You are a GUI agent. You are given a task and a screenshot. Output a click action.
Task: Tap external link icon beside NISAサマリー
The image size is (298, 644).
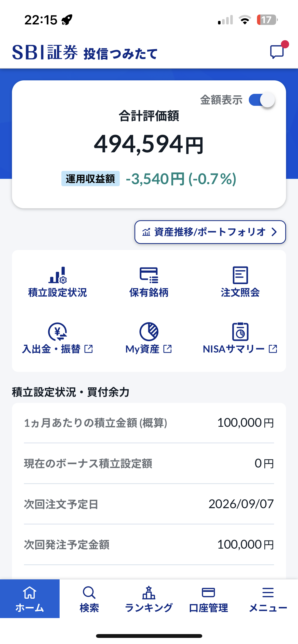273,349
